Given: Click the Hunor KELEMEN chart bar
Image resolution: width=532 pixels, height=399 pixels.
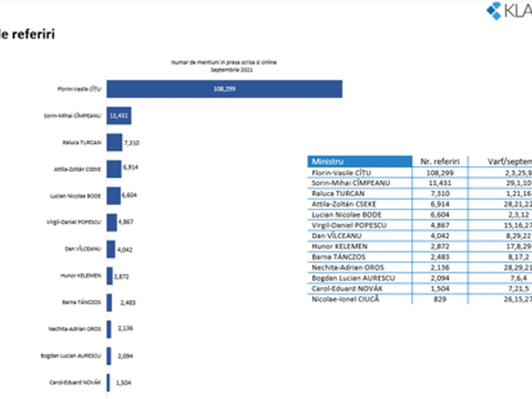Looking at the screenshot, I should coord(109,276).
